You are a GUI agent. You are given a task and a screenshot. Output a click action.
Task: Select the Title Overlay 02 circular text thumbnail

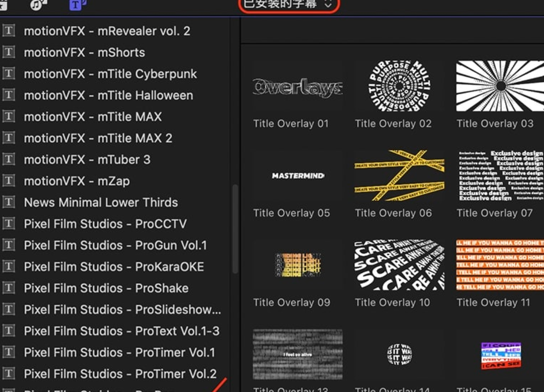click(x=399, y=86)
